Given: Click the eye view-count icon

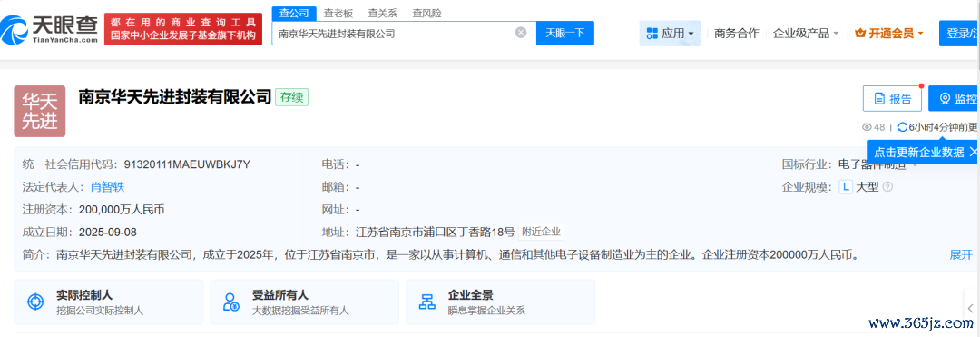Looking at the screenshot, I should [x=867, y=127].
